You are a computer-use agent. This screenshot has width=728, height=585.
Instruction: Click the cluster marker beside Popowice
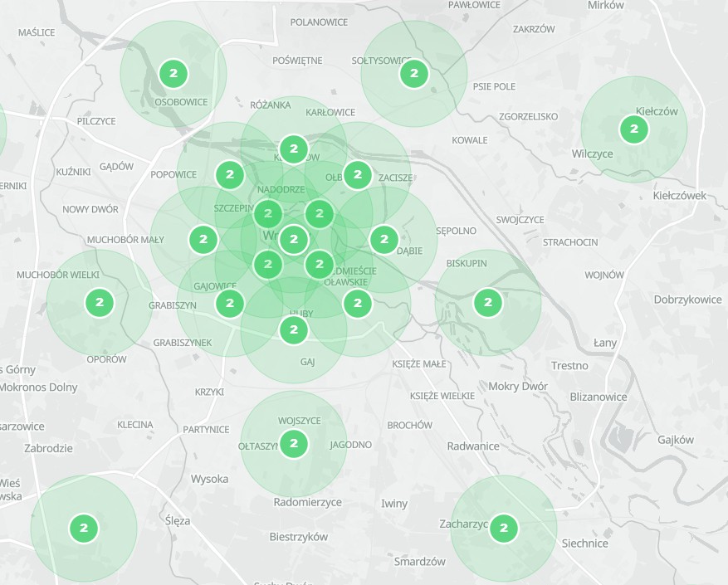[x=229, y=175]
